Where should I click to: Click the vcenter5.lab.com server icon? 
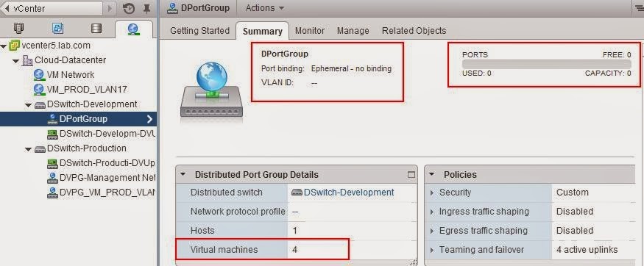pyautogui.click(x=15, y=45)
